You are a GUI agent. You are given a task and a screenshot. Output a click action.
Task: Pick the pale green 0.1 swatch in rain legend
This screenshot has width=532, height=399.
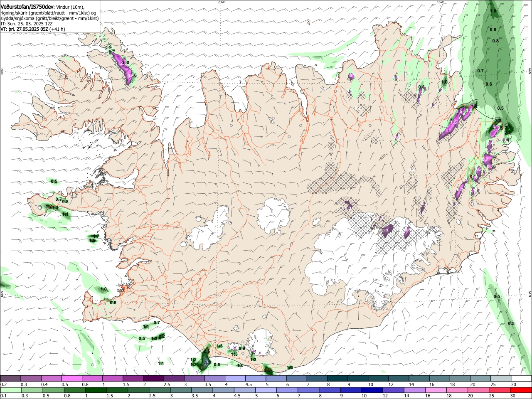pyautogui.click(x=10, y=390)
